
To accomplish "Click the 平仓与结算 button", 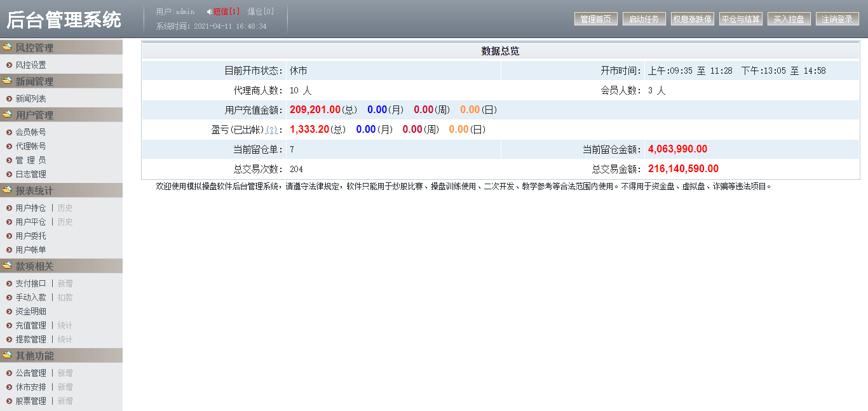I will pos(741,19).
